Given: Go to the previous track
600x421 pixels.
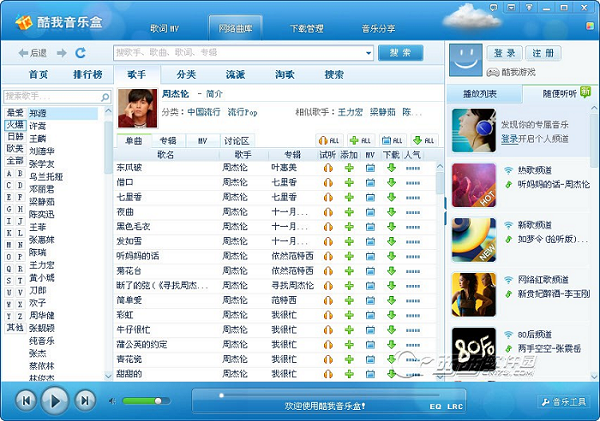Looking at the screenshot, I should coord(26,401).
